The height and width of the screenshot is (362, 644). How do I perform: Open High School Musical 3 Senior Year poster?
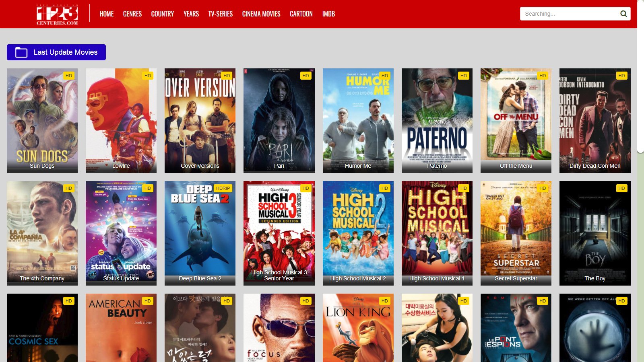(x=279, y=233)
